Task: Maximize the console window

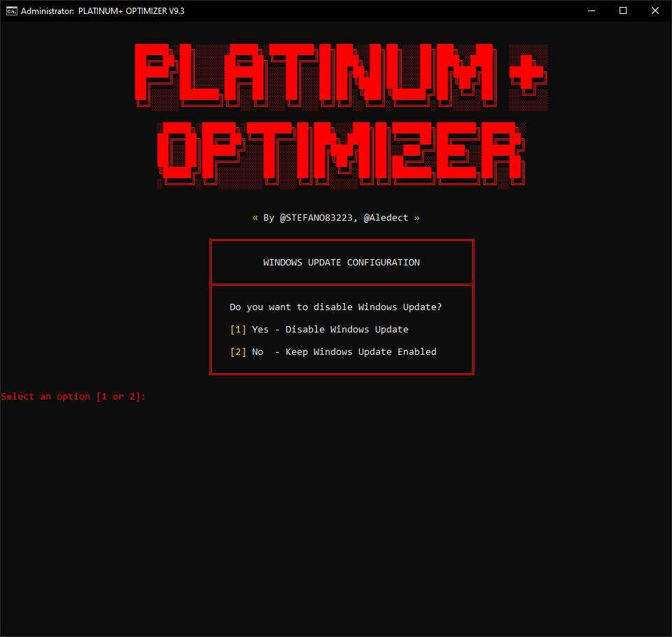Action: (x=623, y=10)
